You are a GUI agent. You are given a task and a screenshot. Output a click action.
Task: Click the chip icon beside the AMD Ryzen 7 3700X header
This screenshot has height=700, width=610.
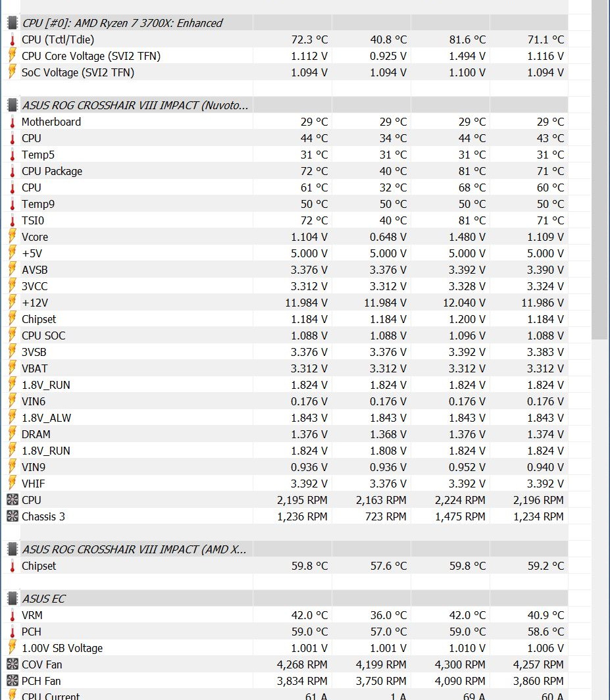tap(13, 23)
